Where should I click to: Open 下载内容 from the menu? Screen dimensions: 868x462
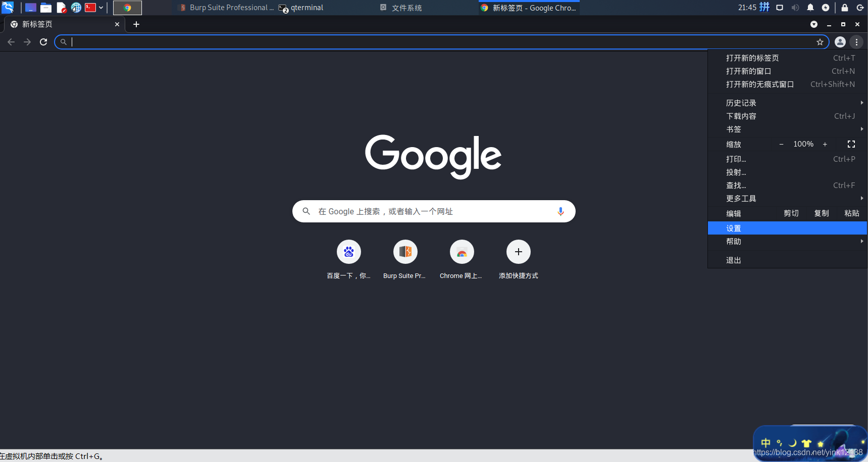point(788,116)
